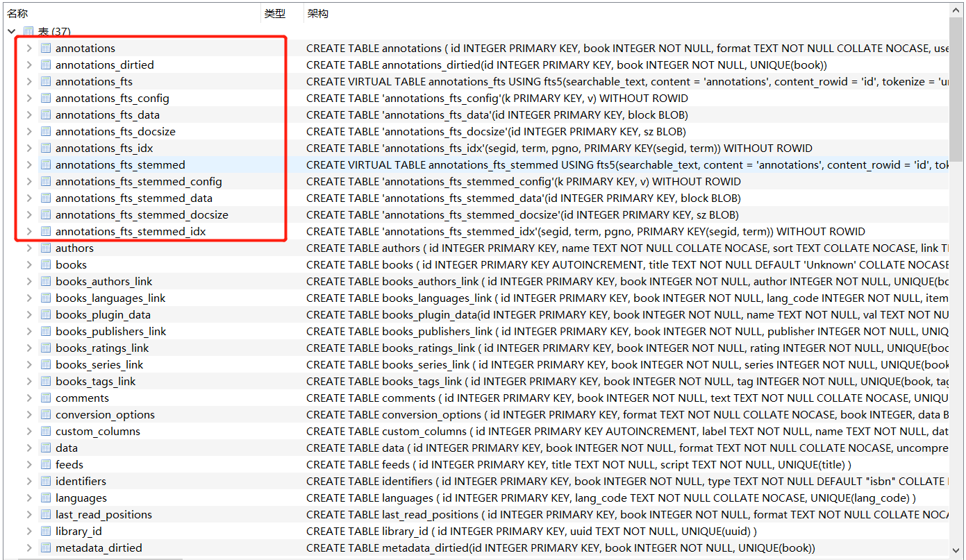This screenshot has height=560, width=966.
Task: Expand the identifiers table node
Action: (28, 481)
